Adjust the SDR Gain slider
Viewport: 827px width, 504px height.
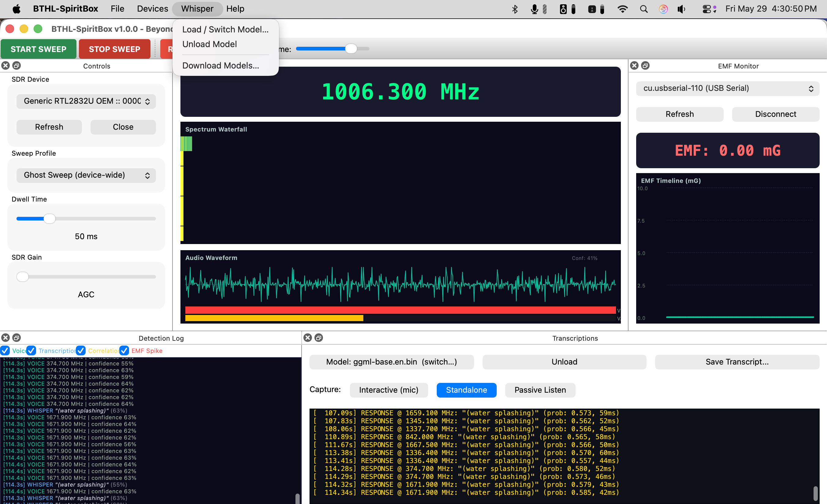[86, 277]
